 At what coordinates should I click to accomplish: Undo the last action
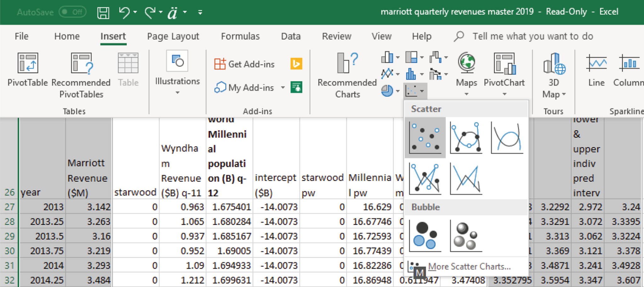124,12
